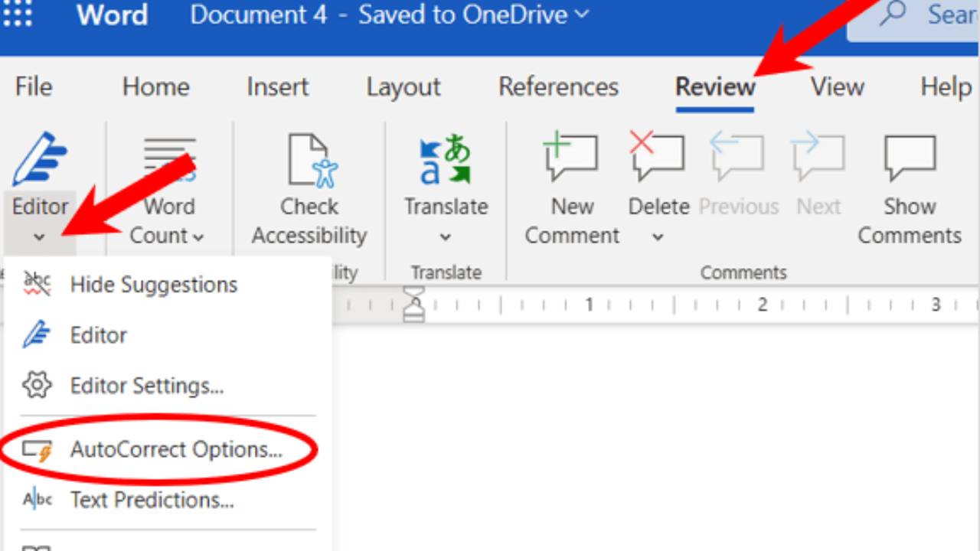Click inside the blank document page
980x551 pixels.
(656, 438)
